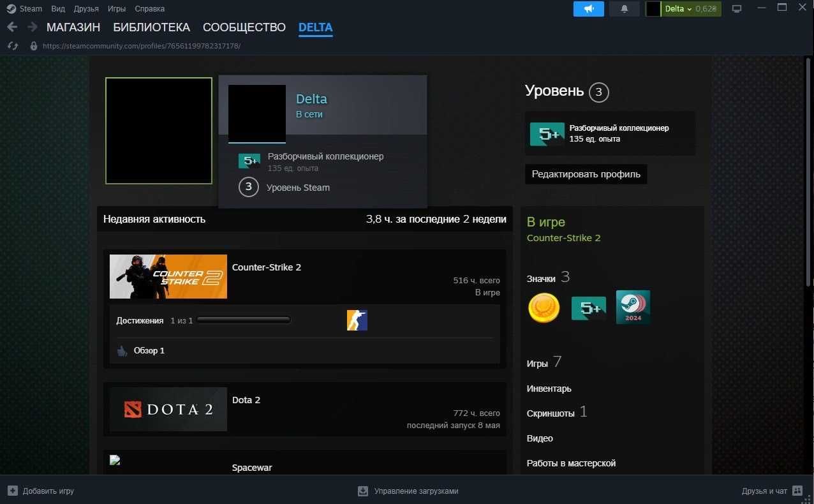Screen dimensions: 814x504
Task: Open the Игры 7 link
Action: [544, 362]
